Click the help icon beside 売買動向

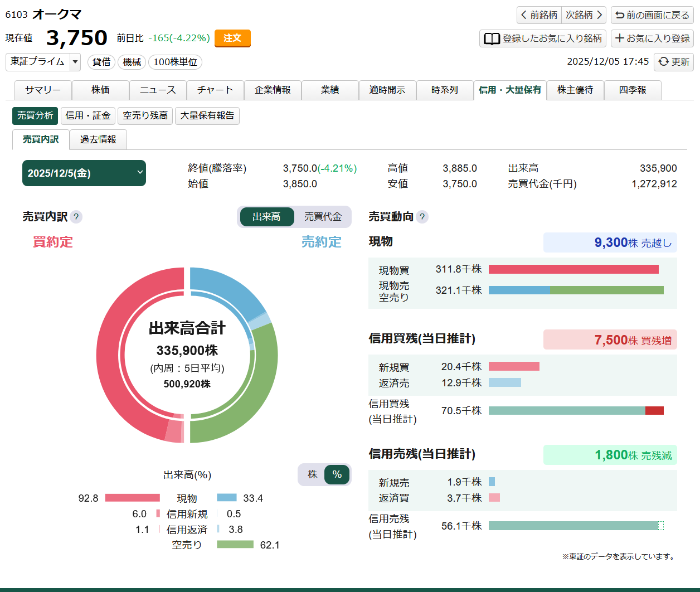tap(422, 217)
